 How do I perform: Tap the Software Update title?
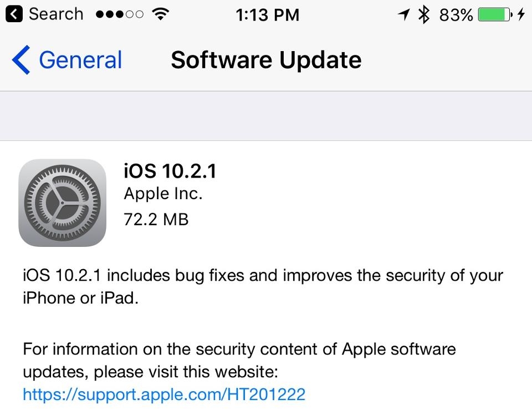tap(266, 59)
